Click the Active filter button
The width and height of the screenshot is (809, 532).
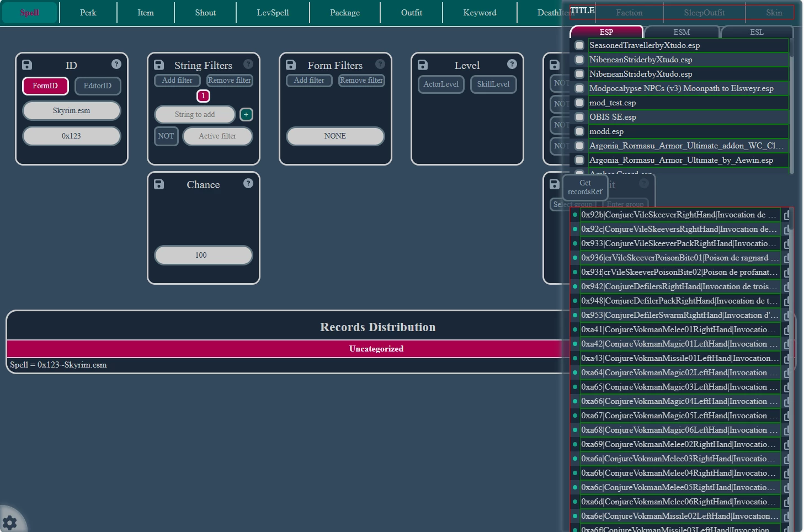pos(217,136)
